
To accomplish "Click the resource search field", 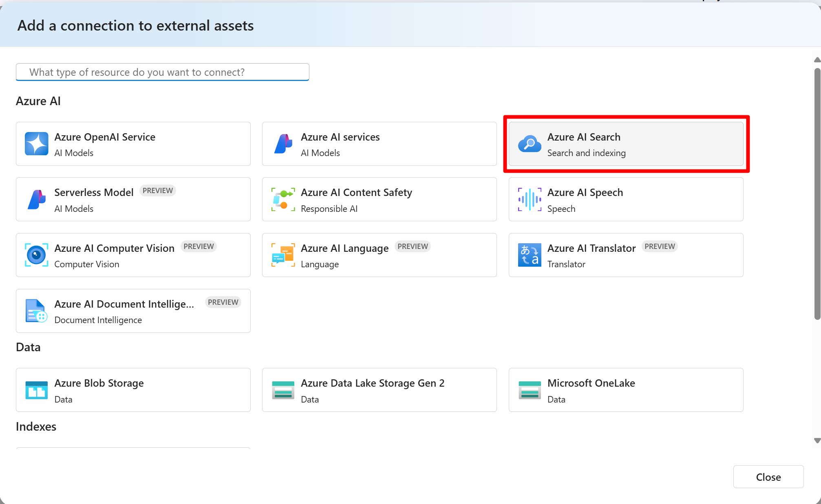I will pos(162,72).
